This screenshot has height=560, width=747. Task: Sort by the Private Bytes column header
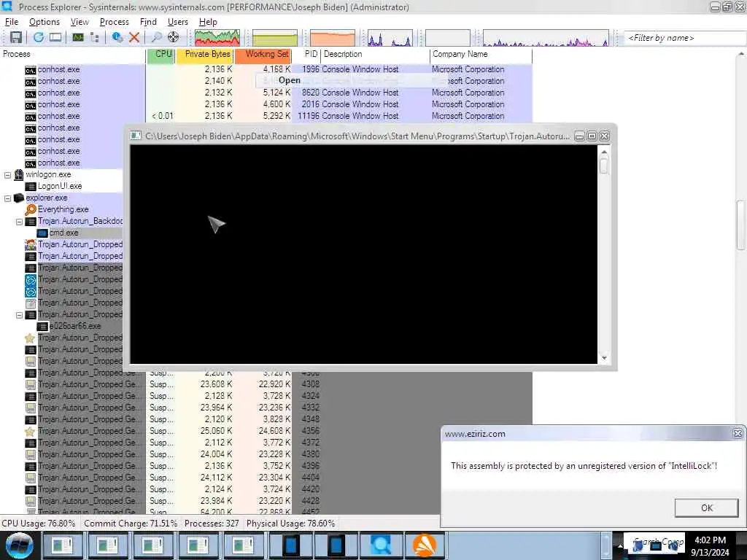pyautogui.click(x=205, y=54)
